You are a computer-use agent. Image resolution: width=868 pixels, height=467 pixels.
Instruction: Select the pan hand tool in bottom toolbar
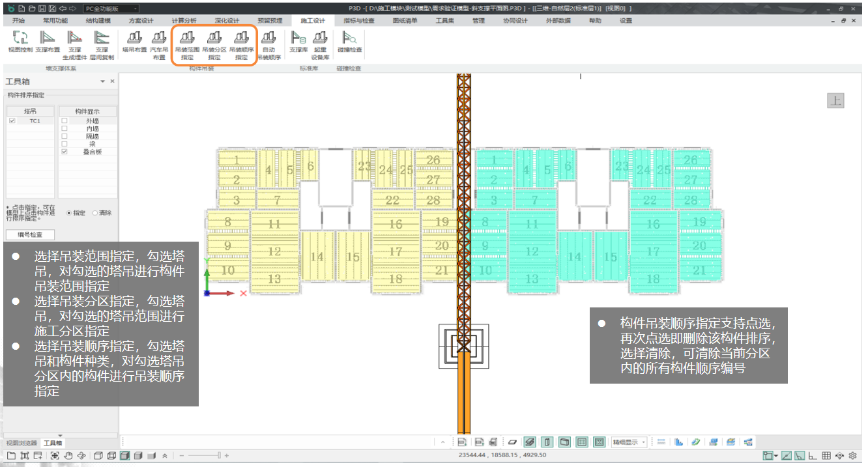68,456
